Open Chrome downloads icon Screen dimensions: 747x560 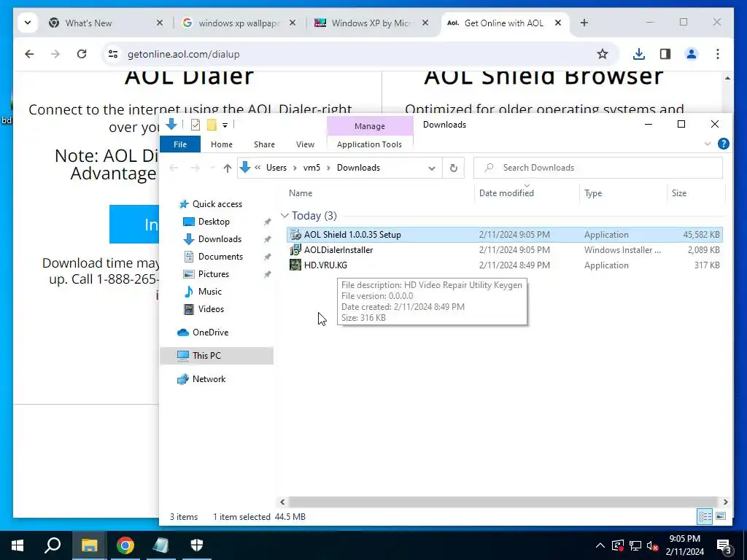tap(639, 54)
